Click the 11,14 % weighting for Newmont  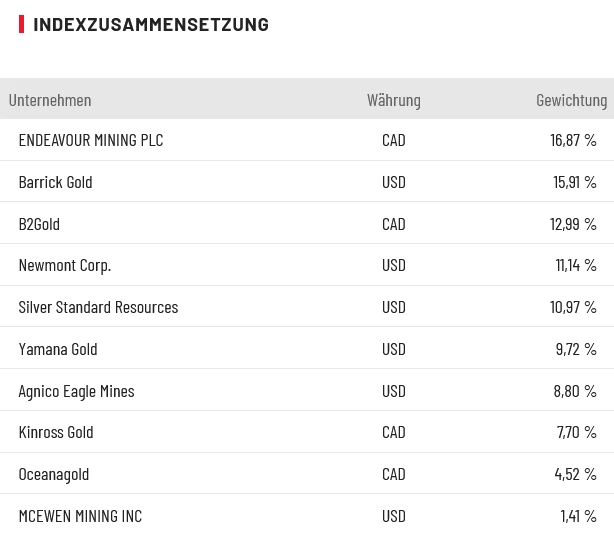(575, 265)
